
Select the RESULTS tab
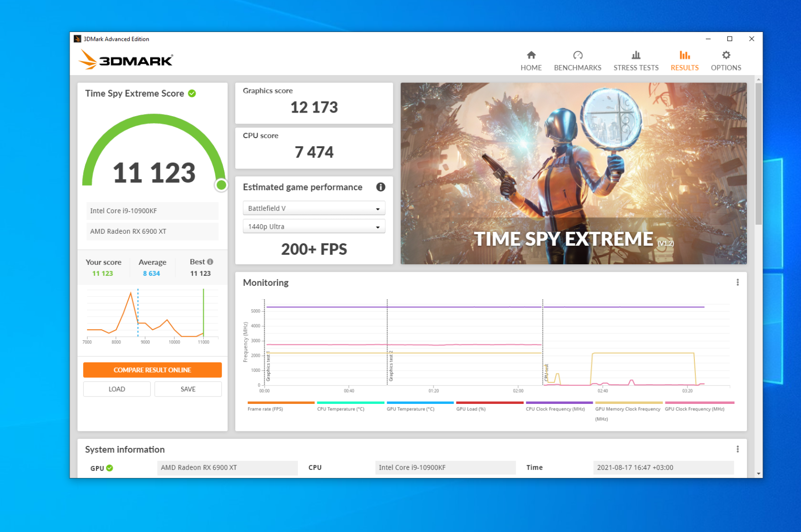684,61
